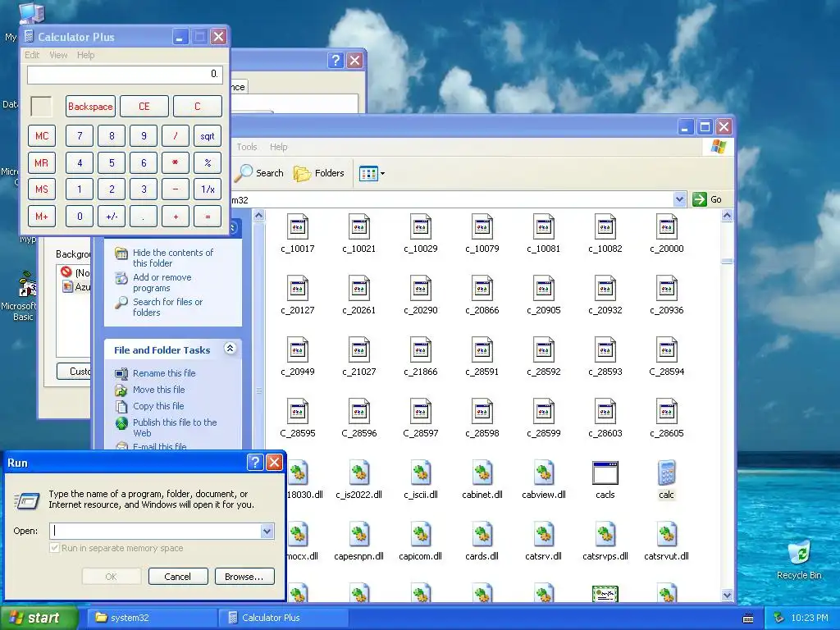The height and width of the screenshot is (630, 840).
Task: Click Hide the contents of this folder
Action: pos(172,258)
